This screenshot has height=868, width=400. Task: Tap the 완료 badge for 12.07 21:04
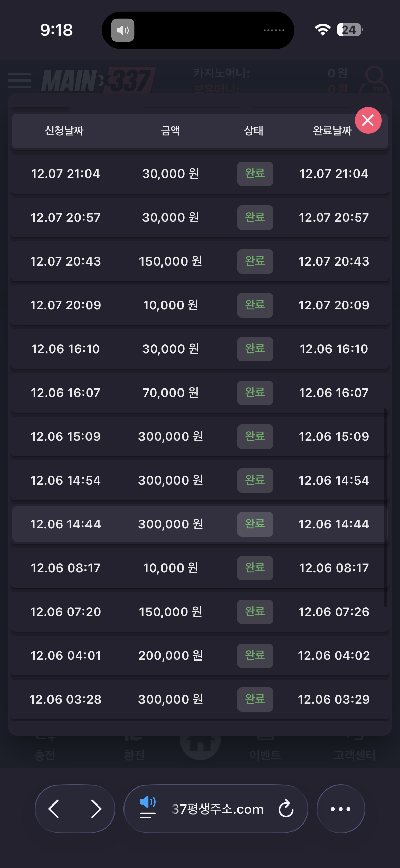tap(255, 174)
